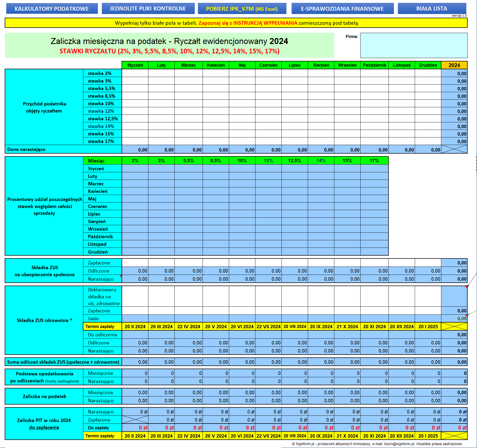Image resolution: width=477 pixels, height=448 pixels.
Task: Click the Signform.pl copyright footer text
Action: (x=377, y=444)
